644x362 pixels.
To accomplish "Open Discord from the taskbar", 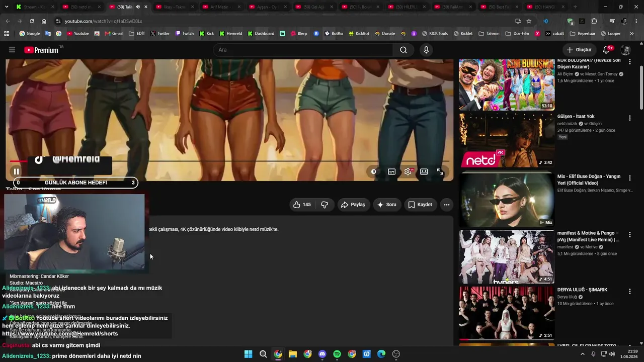I will 323,354.
